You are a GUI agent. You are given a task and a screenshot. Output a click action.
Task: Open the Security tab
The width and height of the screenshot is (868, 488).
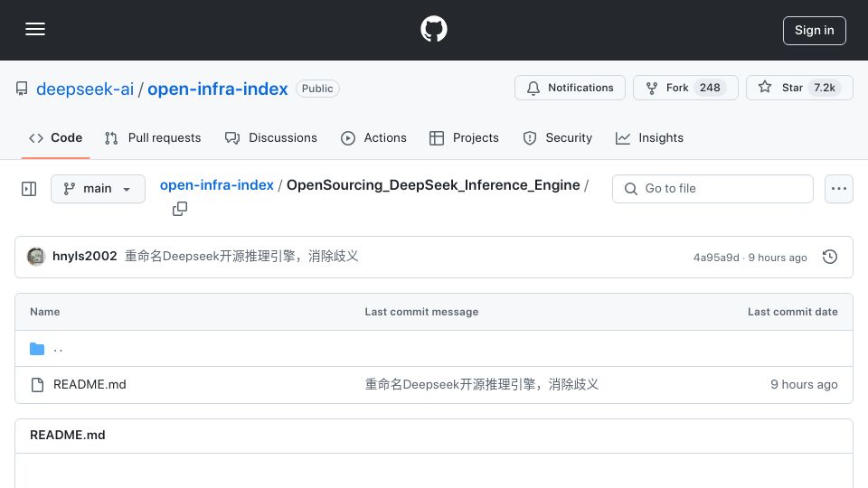coord(558,137)
